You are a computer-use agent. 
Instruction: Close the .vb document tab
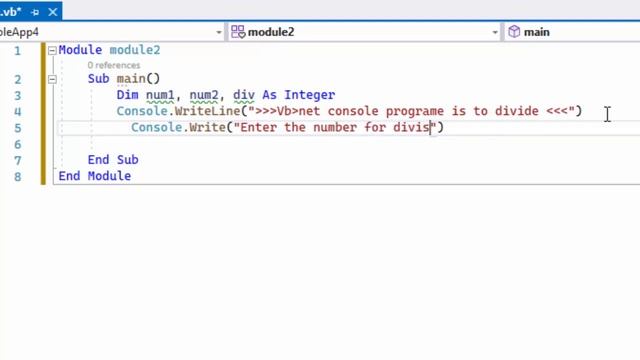point(53,12)
